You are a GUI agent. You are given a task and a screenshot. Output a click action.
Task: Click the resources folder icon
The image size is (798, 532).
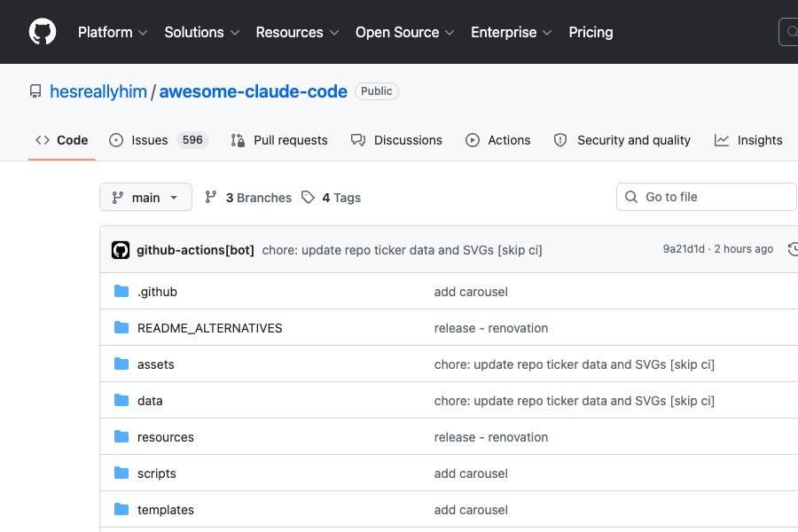click(x=121, y=437)
